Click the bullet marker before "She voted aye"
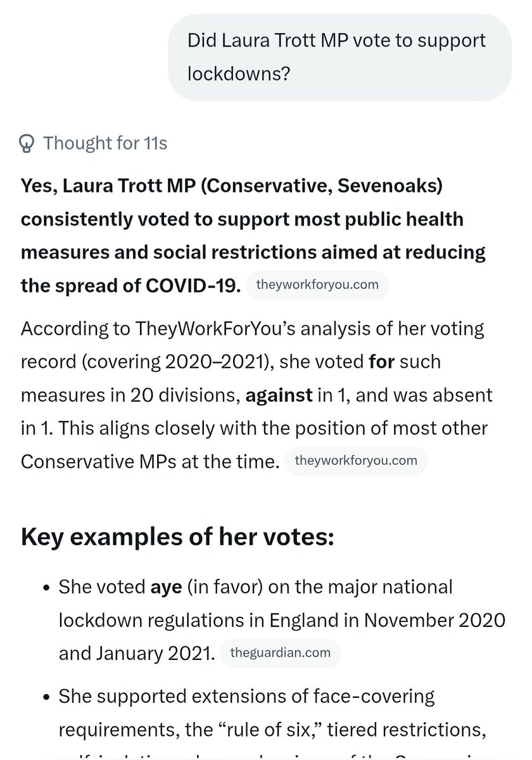Screen dimensions: 532x760 (x=46, y=588)
